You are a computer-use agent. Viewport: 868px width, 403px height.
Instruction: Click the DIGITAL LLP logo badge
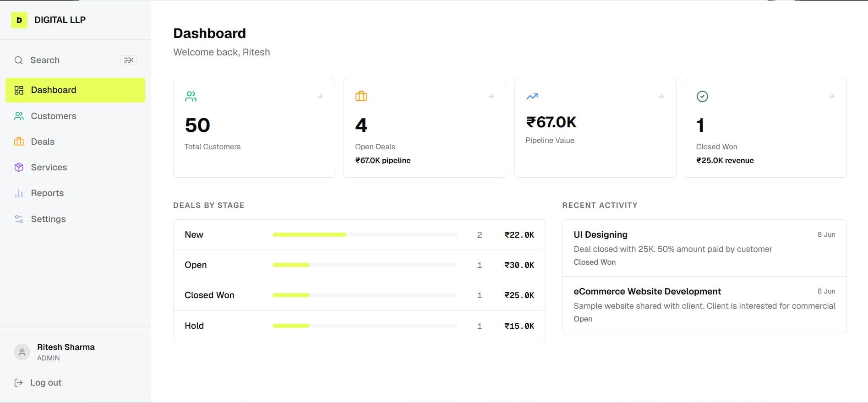coord(19,20)
